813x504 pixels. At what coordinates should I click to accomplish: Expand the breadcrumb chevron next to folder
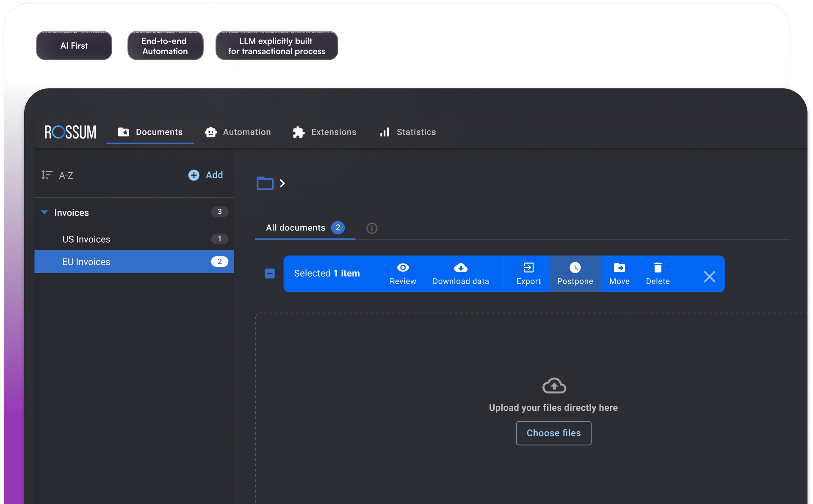282,183
